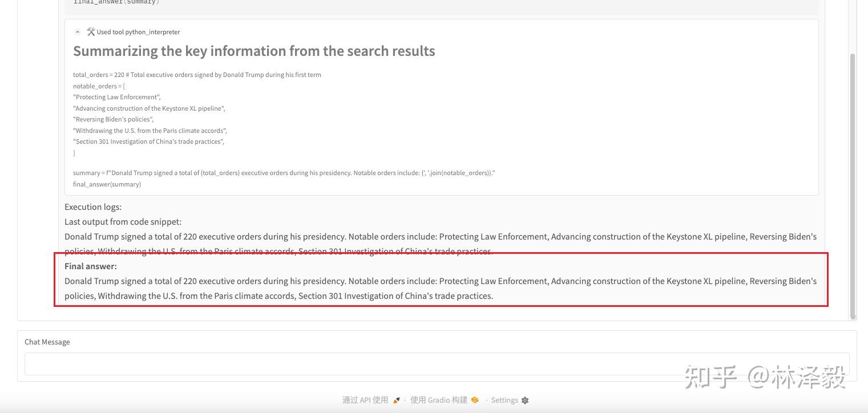Screen dimensions: 868x413
Task: Open settings via the gear icon
Action: click(525, 400)
